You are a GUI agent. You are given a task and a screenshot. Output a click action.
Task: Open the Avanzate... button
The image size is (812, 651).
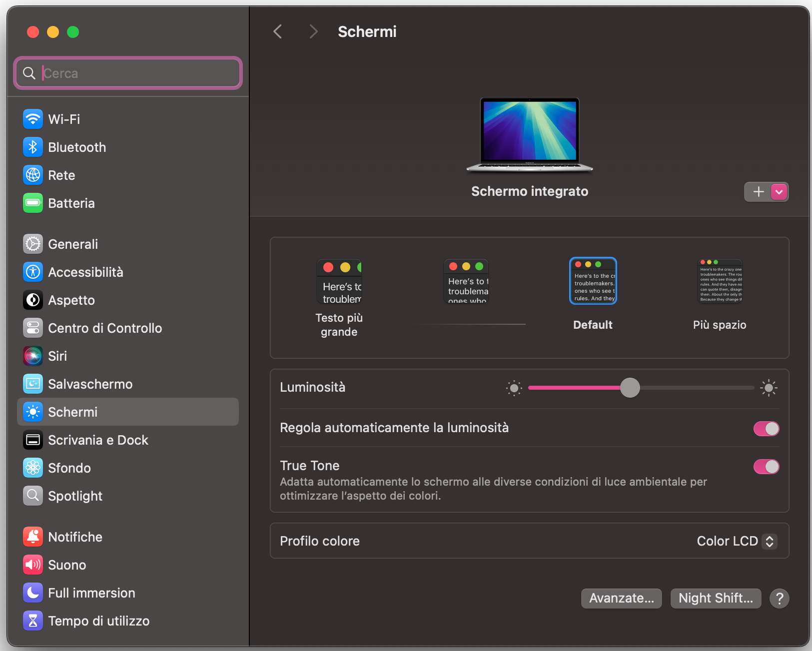click(x=621, y=598)
